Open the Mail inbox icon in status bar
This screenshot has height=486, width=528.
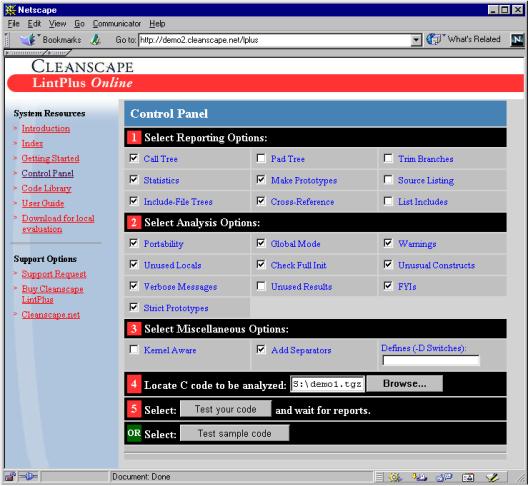[x=419, y=477]
